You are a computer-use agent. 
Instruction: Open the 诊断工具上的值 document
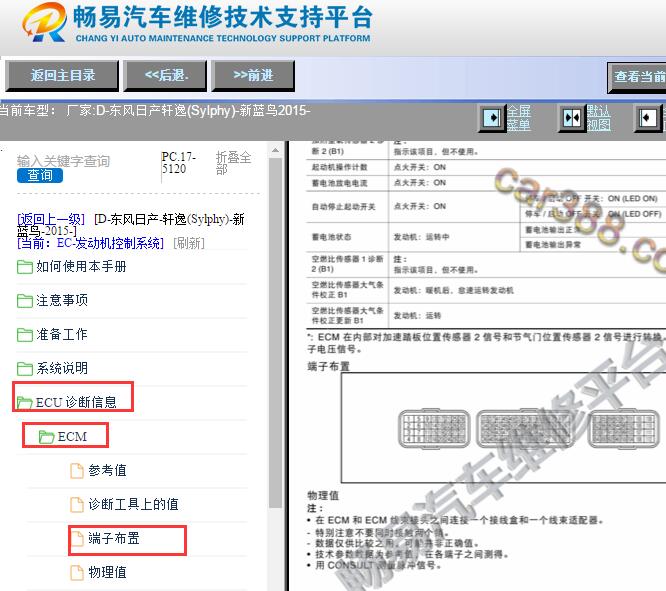click(133, 504)
